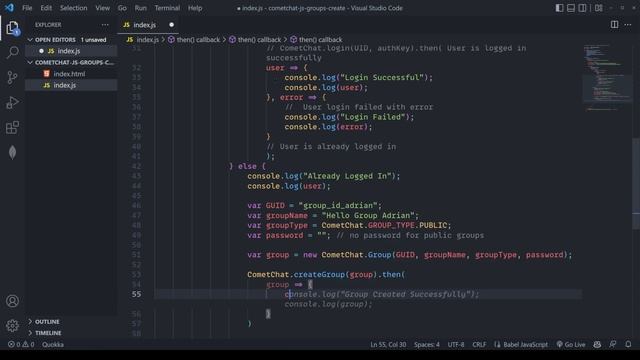Open the Extensions view

click(x=13, y=127)
